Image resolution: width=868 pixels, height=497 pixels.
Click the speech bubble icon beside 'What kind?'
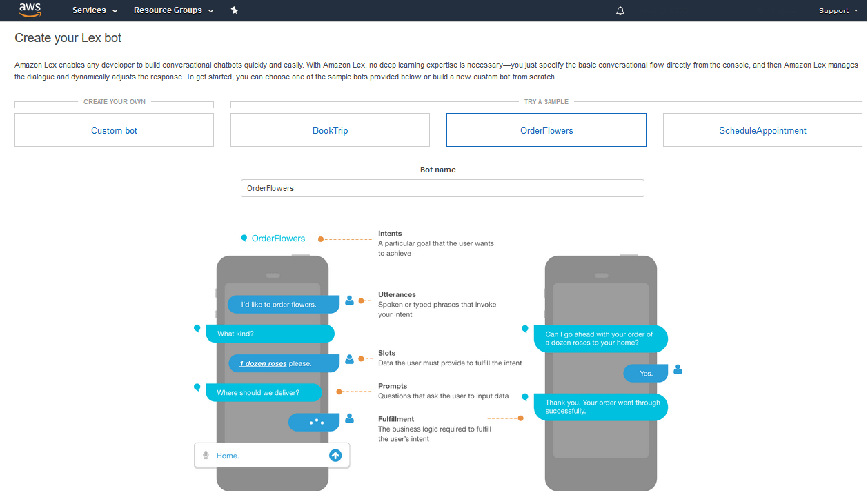(197, 329)
